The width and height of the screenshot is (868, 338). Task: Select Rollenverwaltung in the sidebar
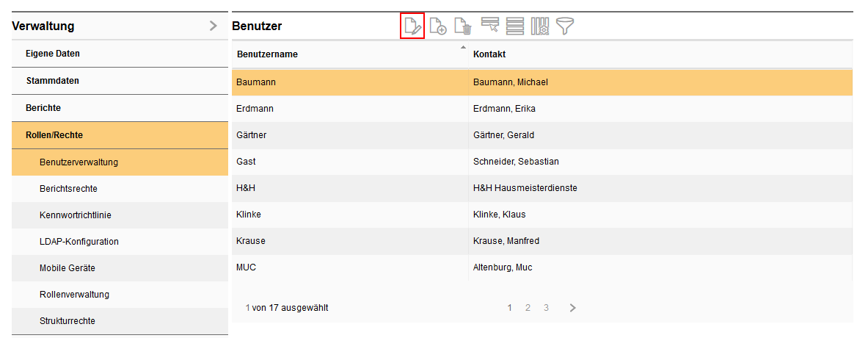coord(74,295)
